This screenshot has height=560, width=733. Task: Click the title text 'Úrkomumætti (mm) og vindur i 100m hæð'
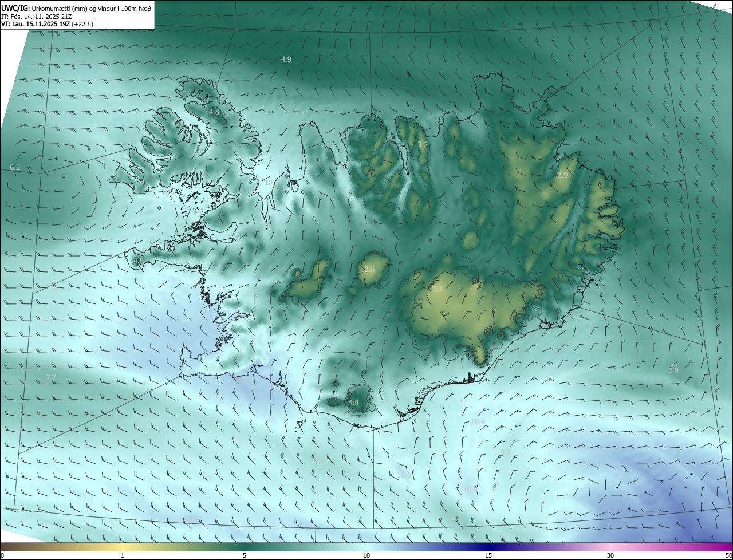point(92,8)
